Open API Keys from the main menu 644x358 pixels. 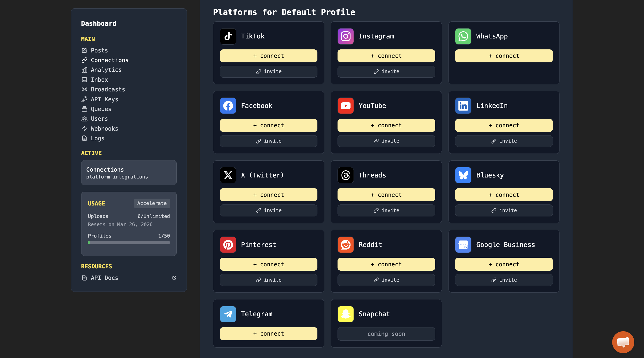(104, 99)
